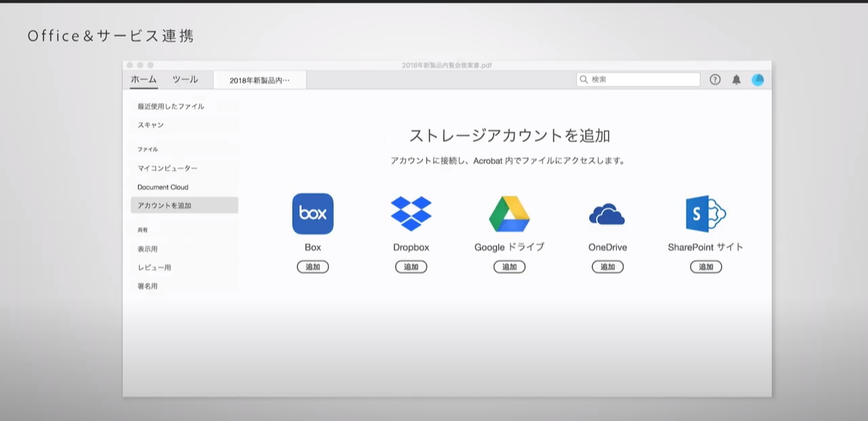868x421 pixels.
Task: Open the 2018年新製品内… document tab
Action: pos(259,80)
